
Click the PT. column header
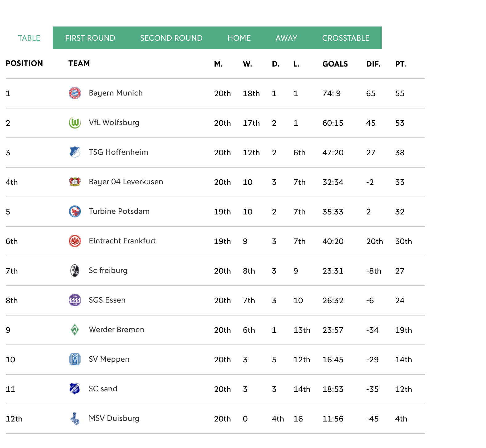401,64
